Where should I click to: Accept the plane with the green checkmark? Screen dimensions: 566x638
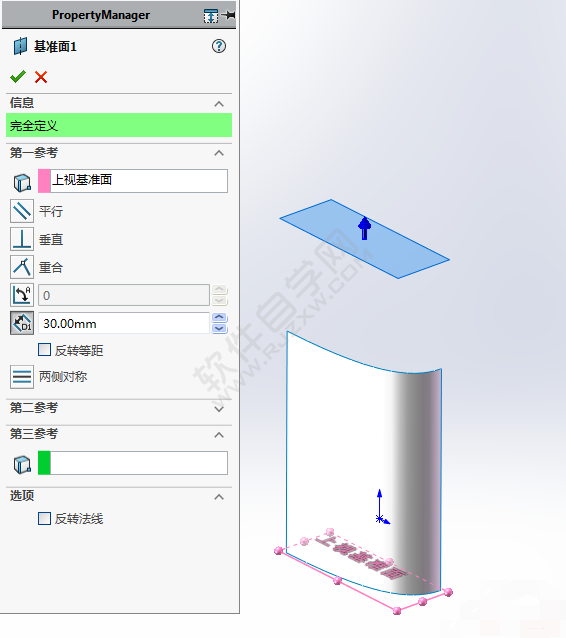coord(17,76)
